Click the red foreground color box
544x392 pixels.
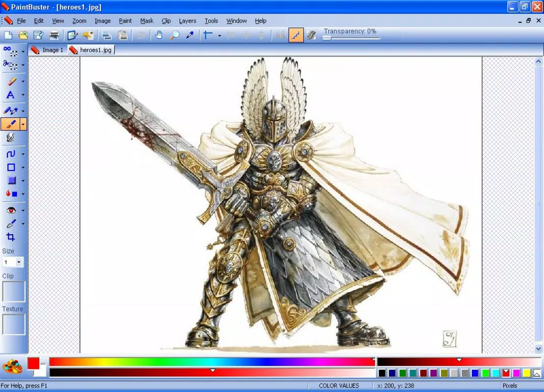click(x=34, y=364)
